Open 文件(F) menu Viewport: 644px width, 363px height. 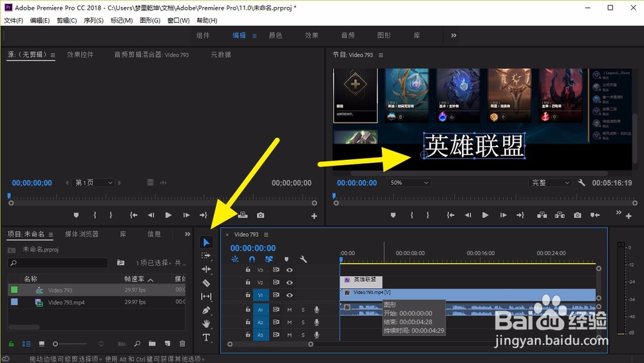[14, 20]
